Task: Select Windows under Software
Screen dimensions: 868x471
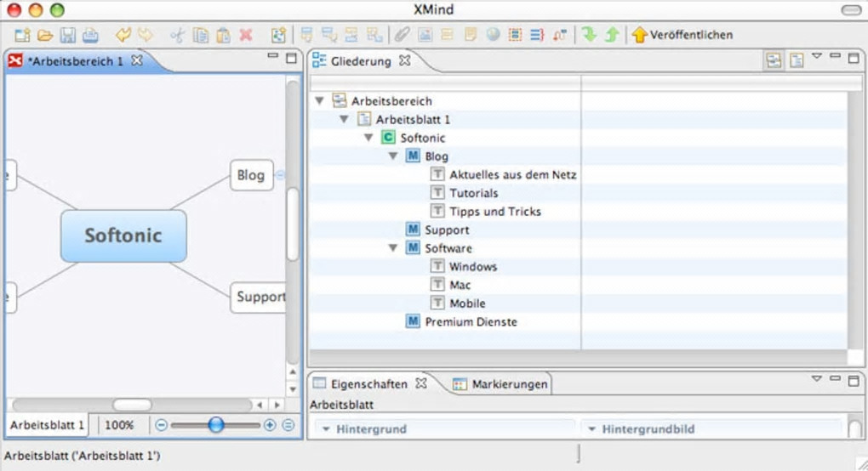Action: pyautogui.click(x=473, y=266)
